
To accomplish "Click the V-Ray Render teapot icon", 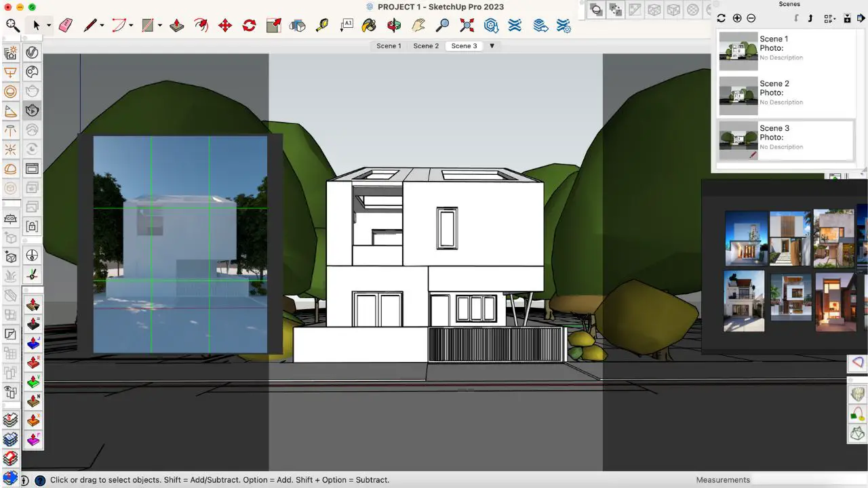I will (32, 91).
